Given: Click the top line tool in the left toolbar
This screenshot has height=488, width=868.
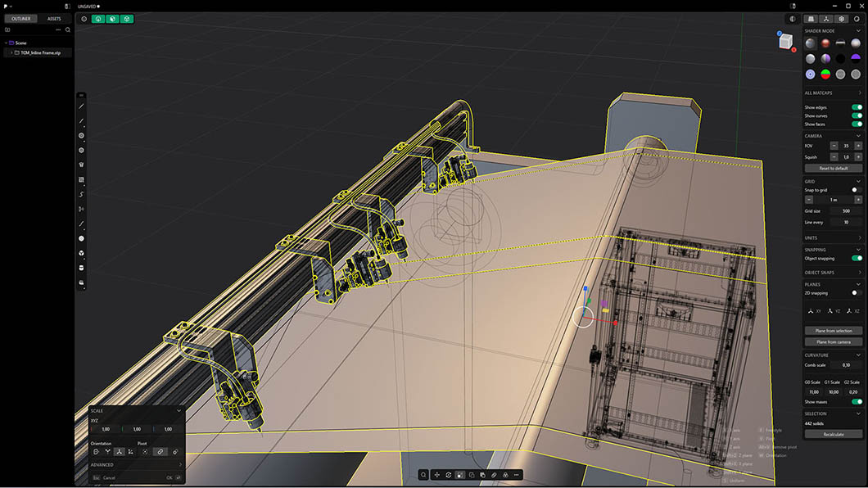Looking at the screenshot, I should click(81, 106).
